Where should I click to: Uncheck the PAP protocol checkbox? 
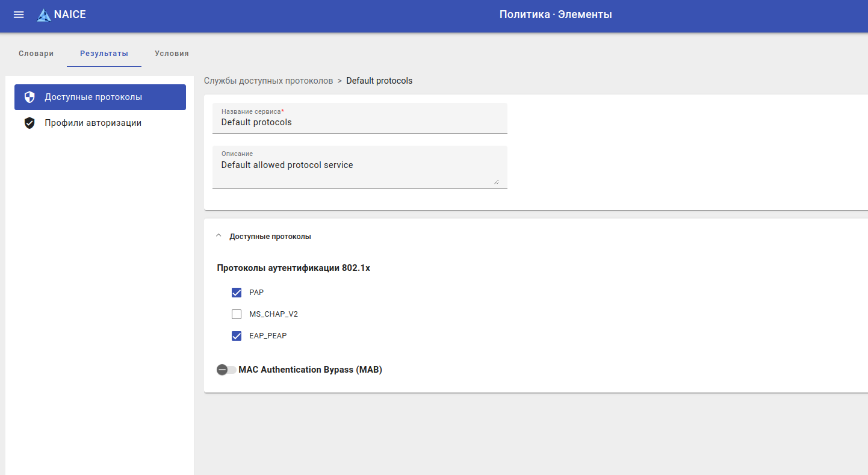[237, 293]
